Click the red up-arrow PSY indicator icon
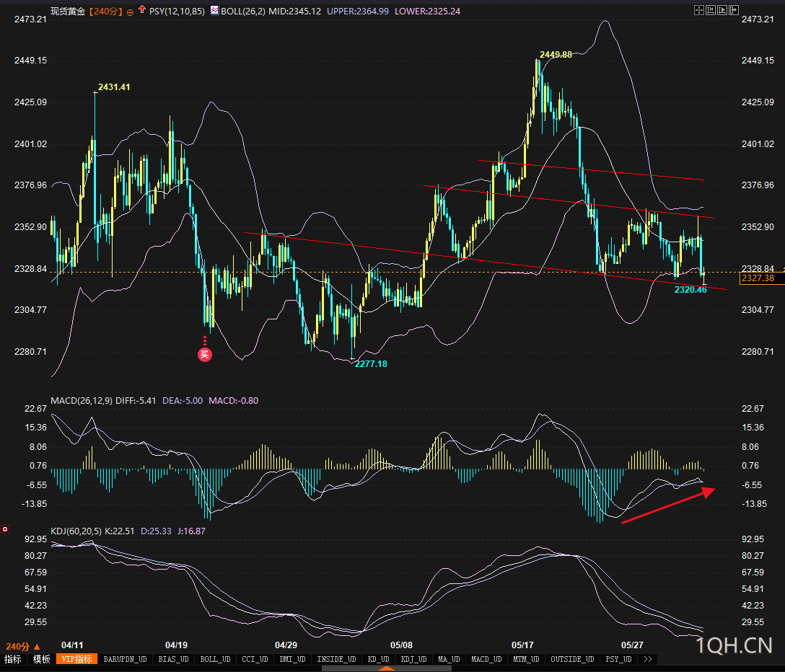785x672 pixels. pyautogui.click(x=142, y=9)
